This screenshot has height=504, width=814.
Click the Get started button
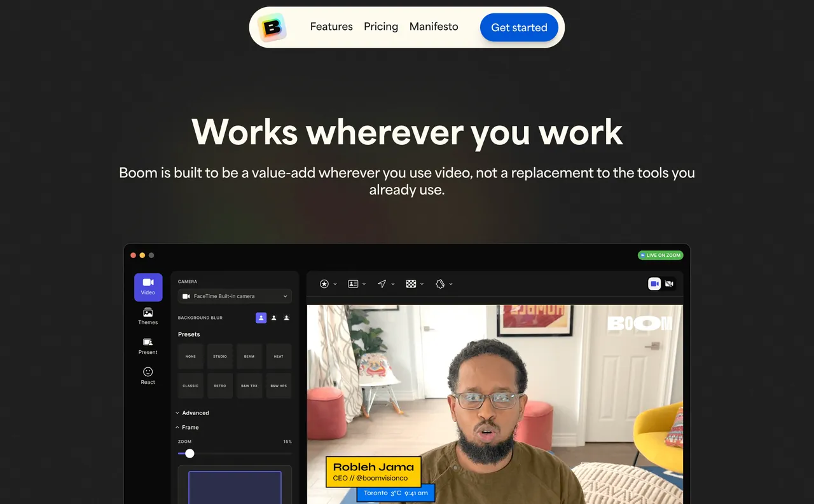click(x=519, y=27)
